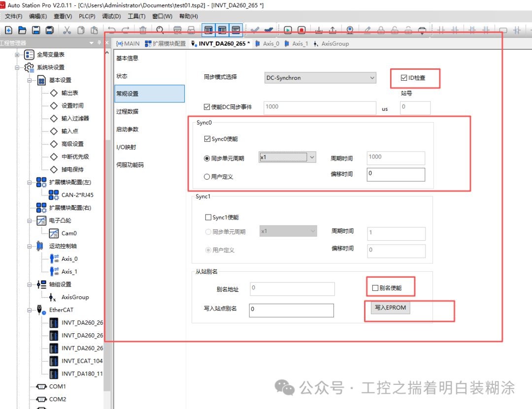Click the 写入站点别名 input field
The width and height of the screenshot is (532, 409).
[292, 310]
